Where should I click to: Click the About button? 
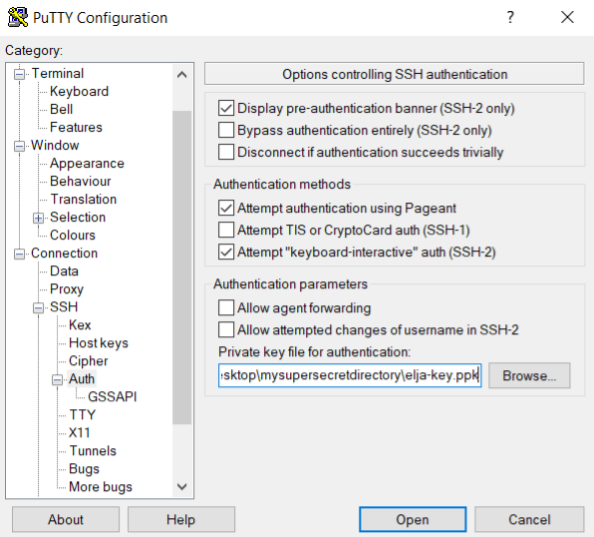click(66, 520)
